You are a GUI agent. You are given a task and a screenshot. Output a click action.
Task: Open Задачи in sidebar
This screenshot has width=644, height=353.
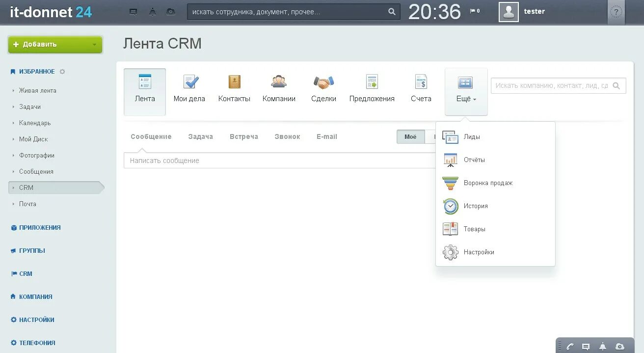[x=30, y=107]
